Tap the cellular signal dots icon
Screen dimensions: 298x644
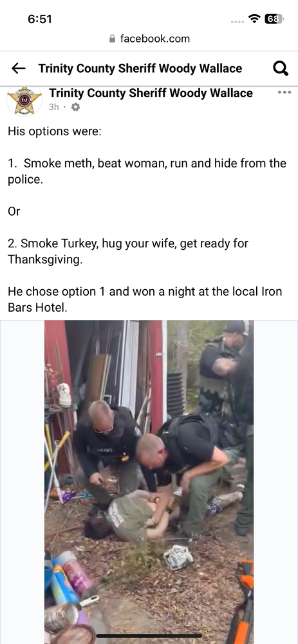point(237,22)
